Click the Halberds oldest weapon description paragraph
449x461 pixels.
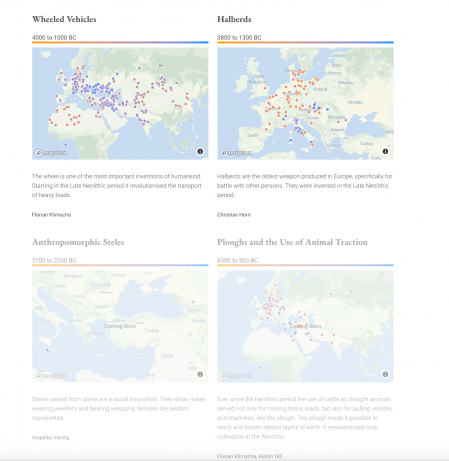pyautogui.click(x=304, y=186)
